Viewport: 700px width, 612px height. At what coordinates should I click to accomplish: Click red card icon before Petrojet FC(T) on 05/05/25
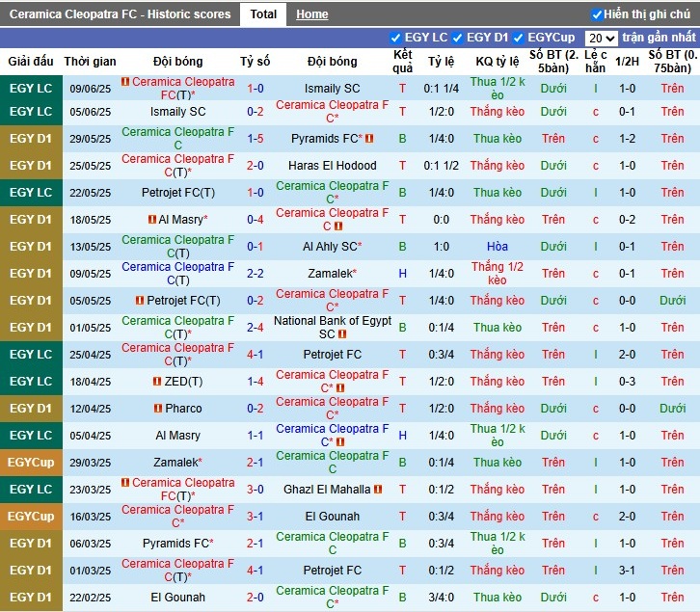pyautogui.click(x=140, y=301)
